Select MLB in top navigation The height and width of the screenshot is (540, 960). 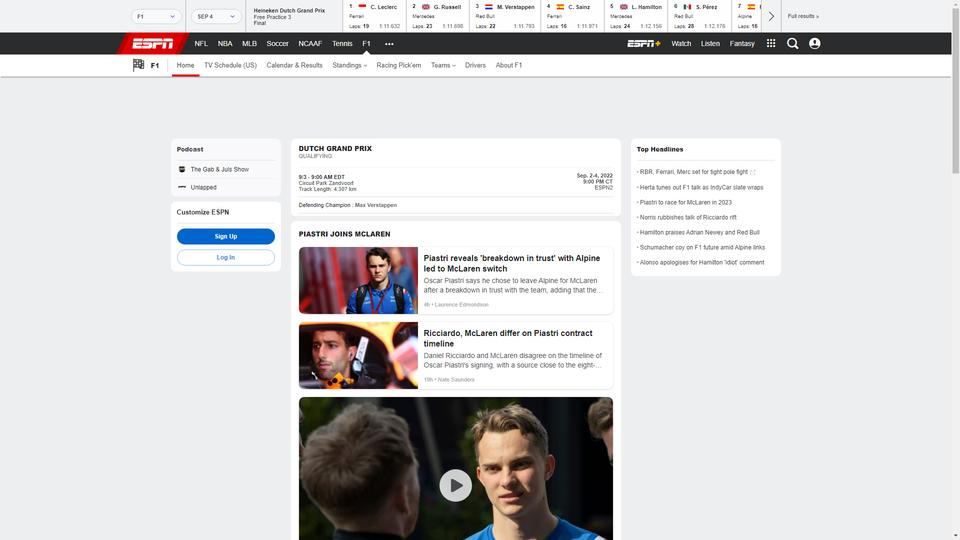click(x=249, y=43)
